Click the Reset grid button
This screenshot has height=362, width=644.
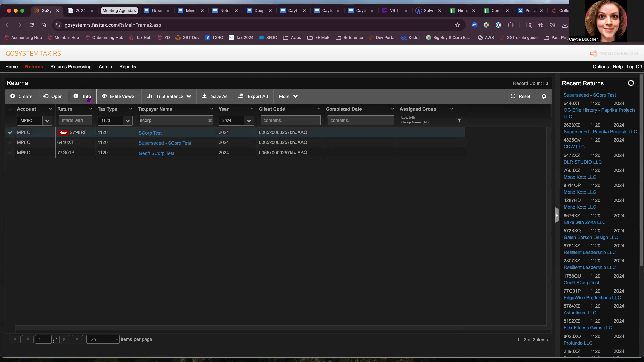(x=520, y=96)
